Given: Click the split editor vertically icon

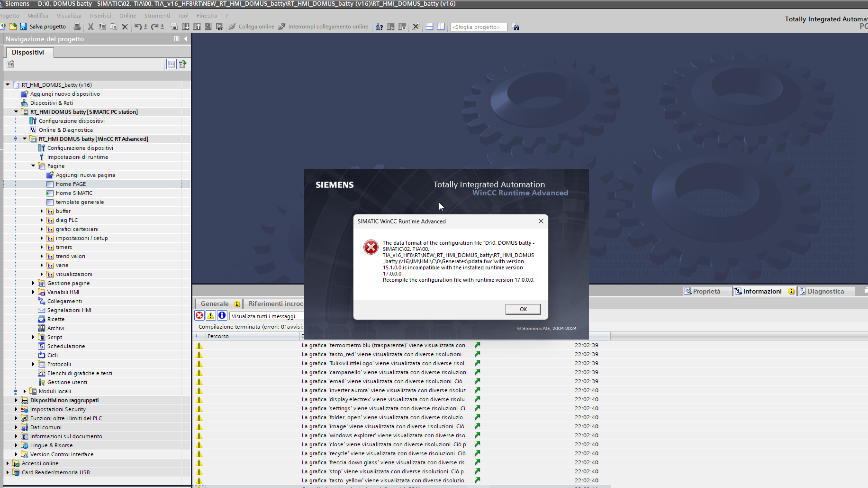Looking at the screenshot, I should (x=441, y=27).
